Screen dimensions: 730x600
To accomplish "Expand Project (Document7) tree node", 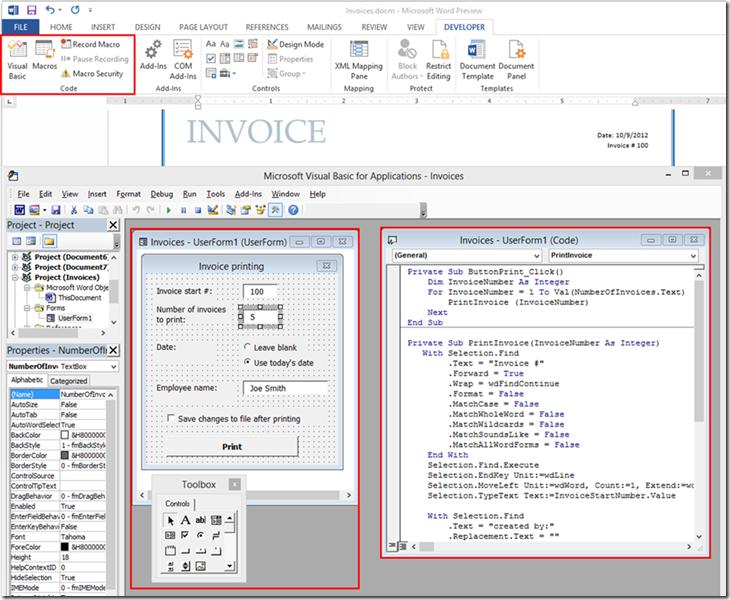I will point(15,267).
